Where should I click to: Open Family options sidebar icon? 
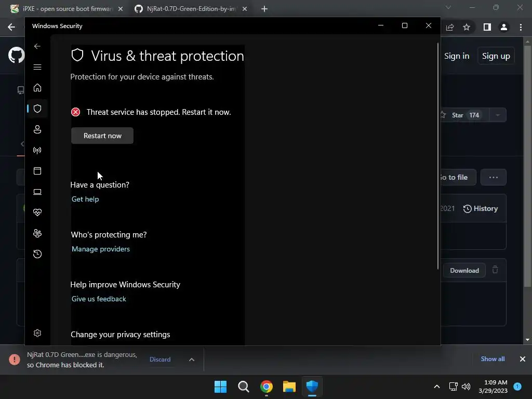click(x=37, y=233)
